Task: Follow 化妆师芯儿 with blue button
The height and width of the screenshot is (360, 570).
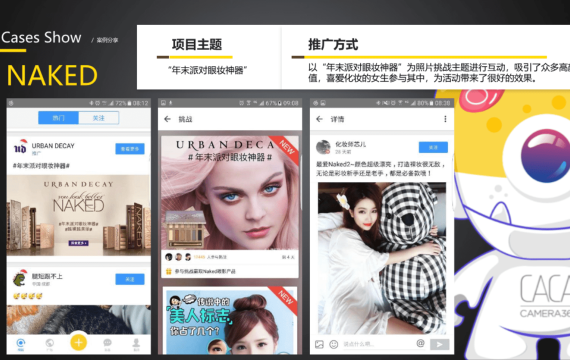Action: click(x=433, y=147)
